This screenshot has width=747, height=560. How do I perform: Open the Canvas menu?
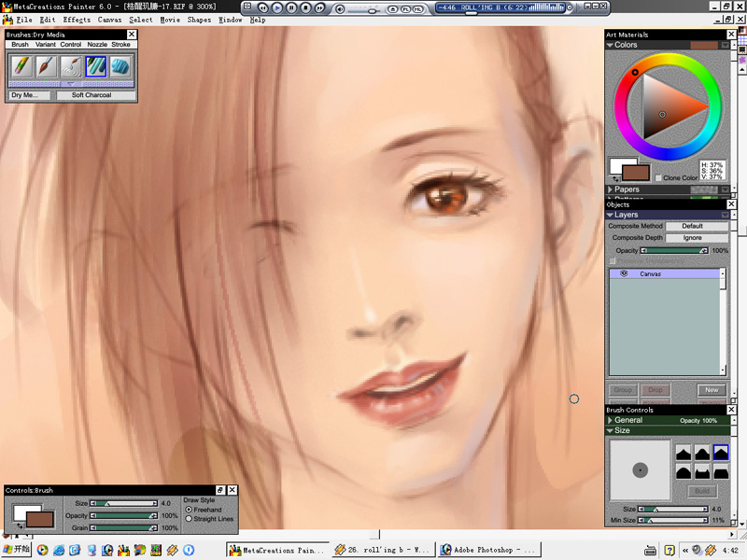(x=109, y=20)
